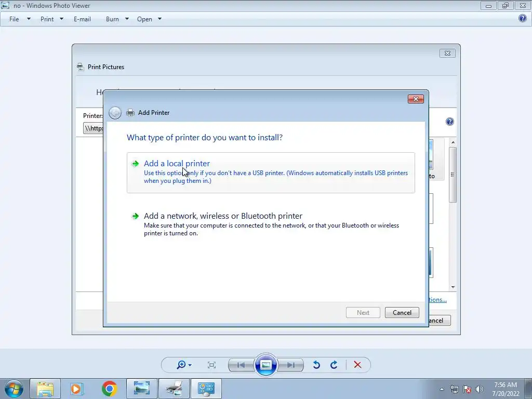
Task: Play the slide show
Action: coord(265,365)
